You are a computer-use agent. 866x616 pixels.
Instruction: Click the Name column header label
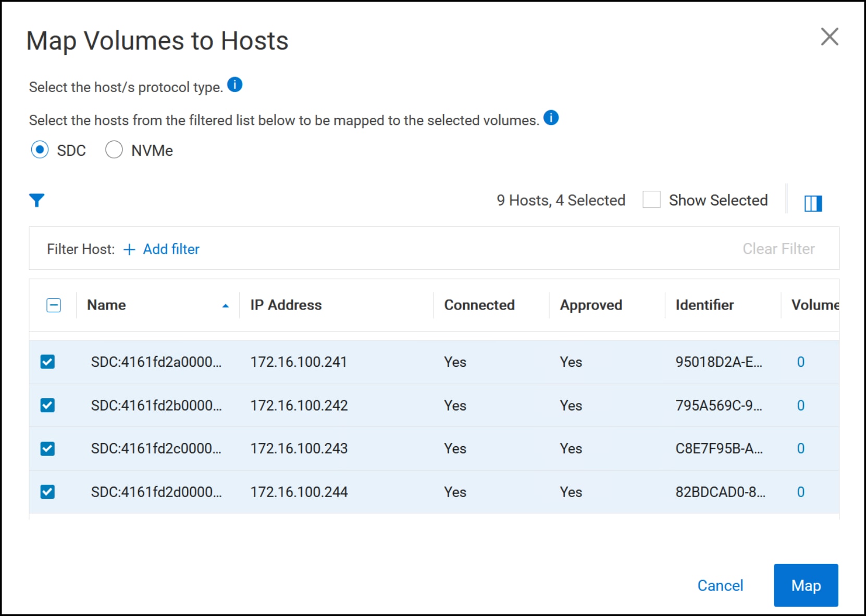(106, 305)
